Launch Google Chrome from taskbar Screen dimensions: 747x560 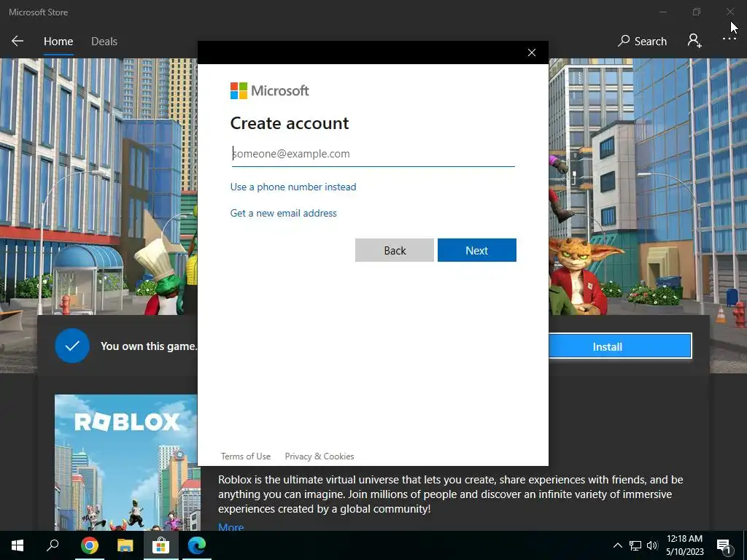point(89,545)
